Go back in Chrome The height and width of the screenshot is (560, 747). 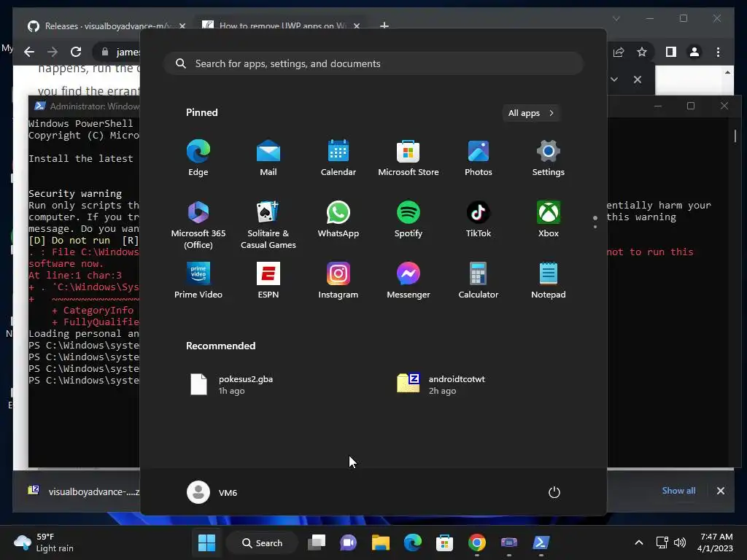point(29,52)
